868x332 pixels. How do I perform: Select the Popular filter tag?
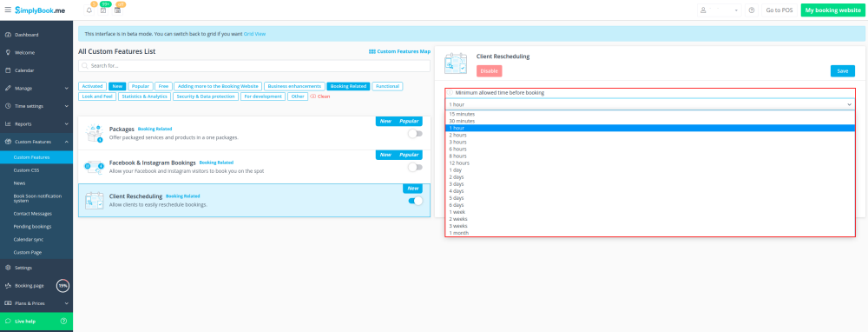[x=141, y=86]
